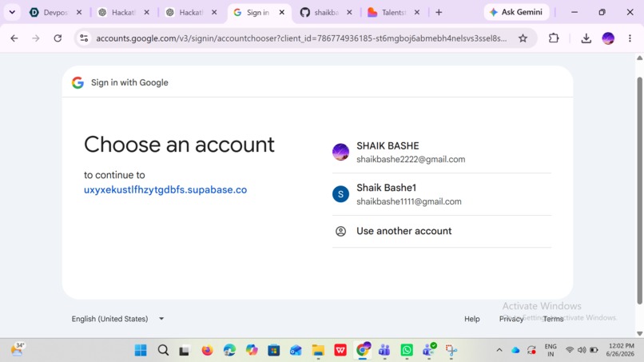Viewport: 644px width, 362px height.
Task: View site information icon in the address bar
Action: (84, 38)
